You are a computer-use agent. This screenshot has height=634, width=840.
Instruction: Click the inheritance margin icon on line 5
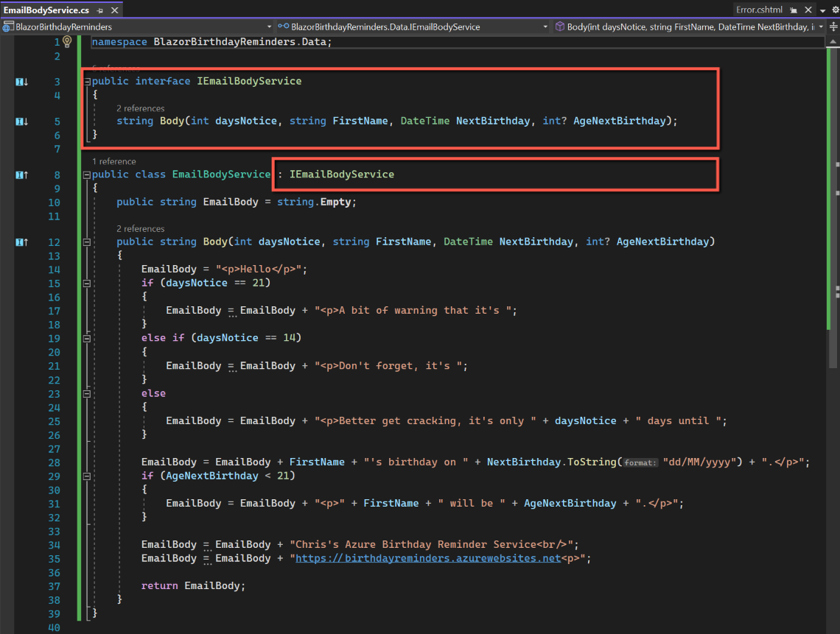[22, 121]
